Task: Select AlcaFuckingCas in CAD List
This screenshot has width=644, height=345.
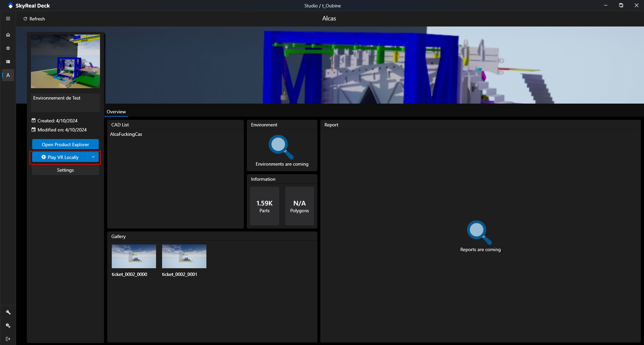Action: (126, 134)
